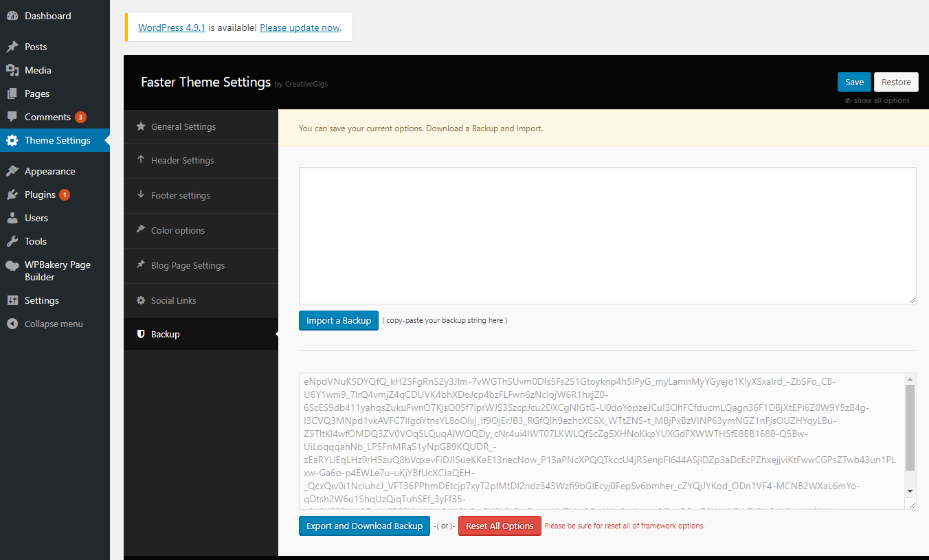
Task: Click the Plugins plug icon
Action: click(12, 194)
